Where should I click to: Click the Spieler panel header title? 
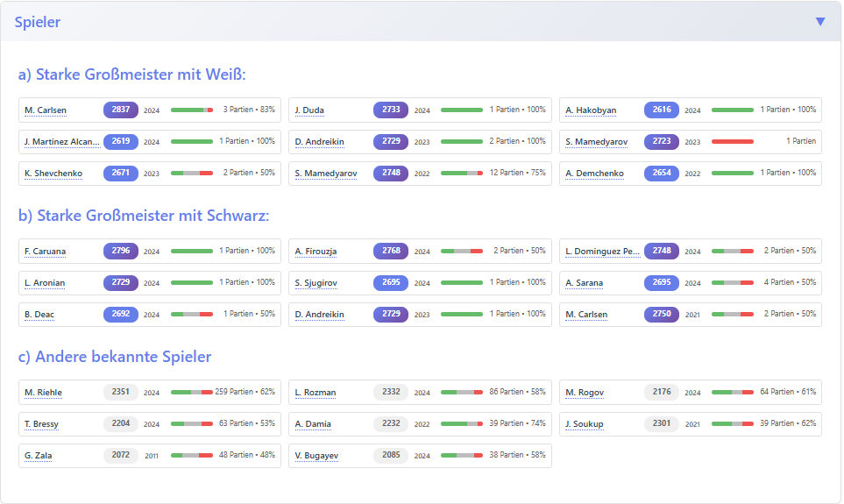[x=38, y=22]
